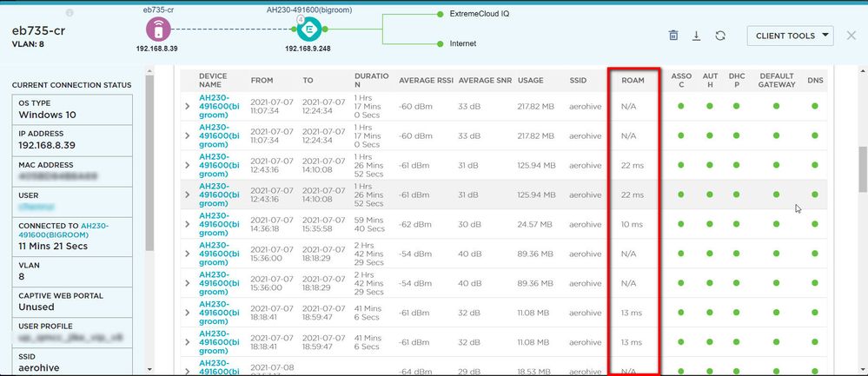Click the left panel scrollbar up arrow

[x=149, y=71]
